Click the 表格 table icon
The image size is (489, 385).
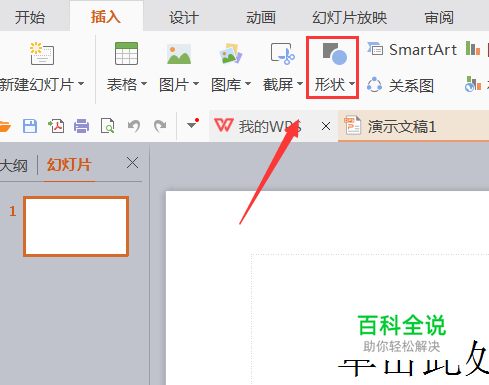point(126,53)
